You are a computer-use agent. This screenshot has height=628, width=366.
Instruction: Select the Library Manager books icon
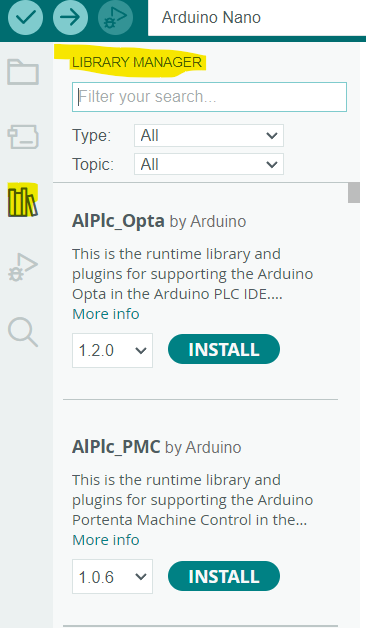[23, 201]
